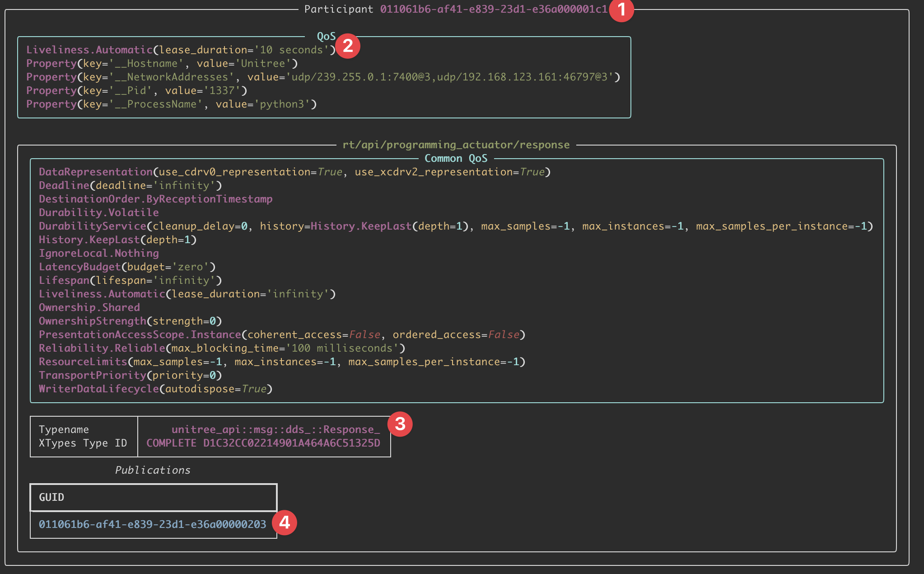
Task: Click the red badge numbered 4
Action: click(285, 523)
